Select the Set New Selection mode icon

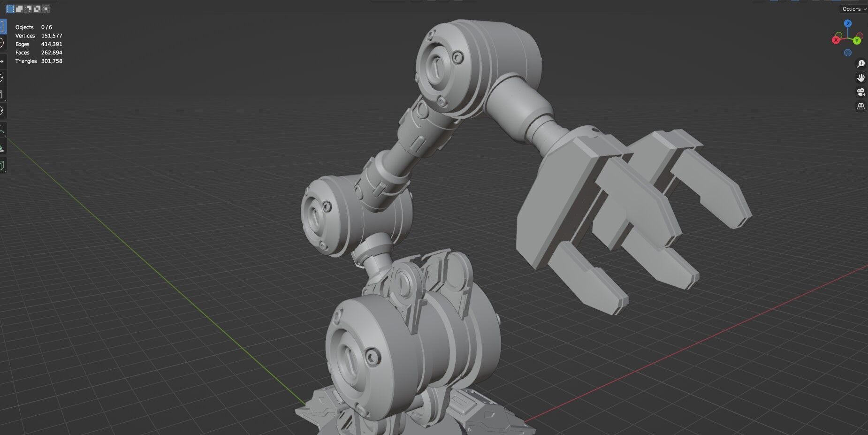pyautogui.click(x=10, y=9)
